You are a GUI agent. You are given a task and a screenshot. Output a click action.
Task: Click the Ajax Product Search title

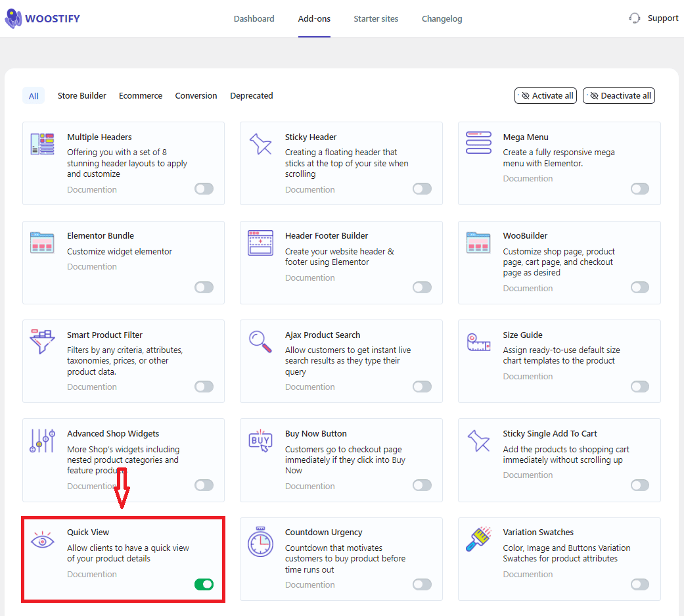point(323,335)
